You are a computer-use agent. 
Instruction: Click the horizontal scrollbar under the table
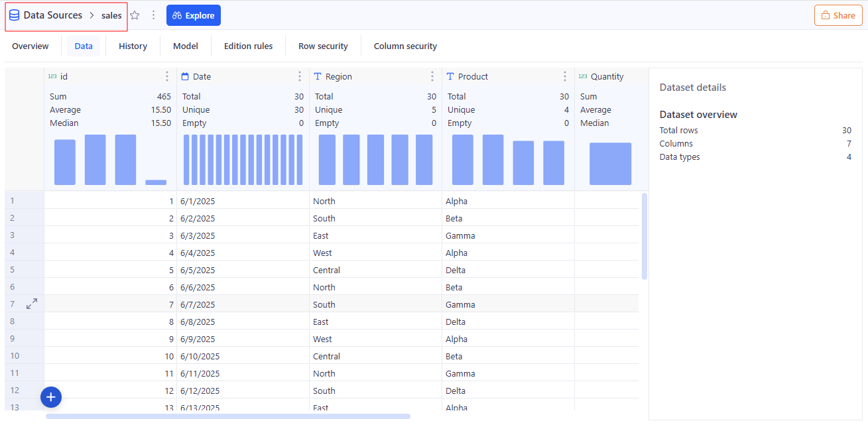[x=227, y=416]
